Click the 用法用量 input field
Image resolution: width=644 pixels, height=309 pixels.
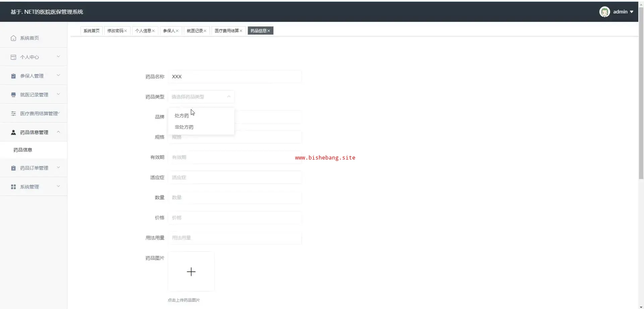coord(235,238)
